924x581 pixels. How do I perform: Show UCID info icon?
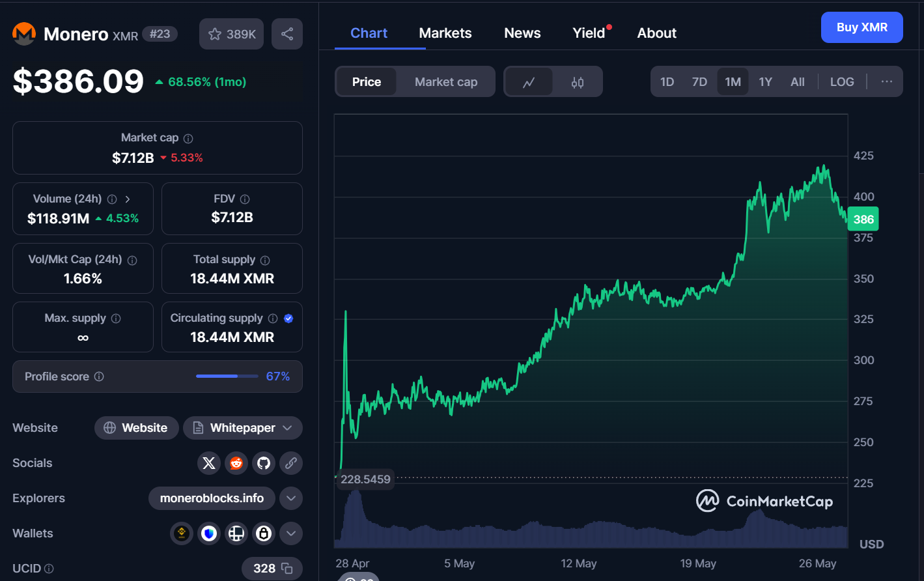49,569
